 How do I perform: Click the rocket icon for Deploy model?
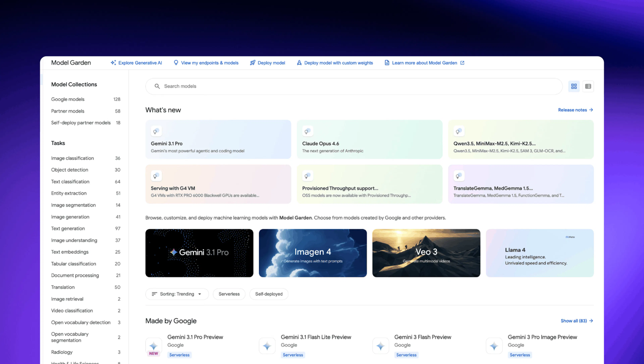[253, 63]
